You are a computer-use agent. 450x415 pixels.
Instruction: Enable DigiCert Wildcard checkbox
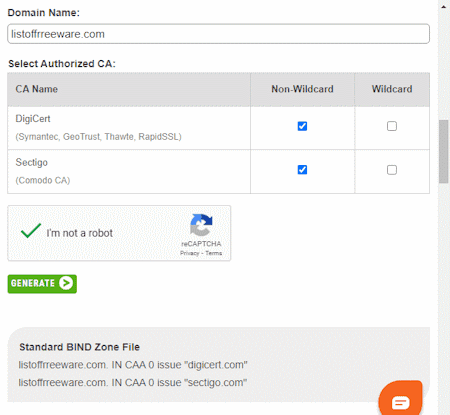[x=392, y=126]
